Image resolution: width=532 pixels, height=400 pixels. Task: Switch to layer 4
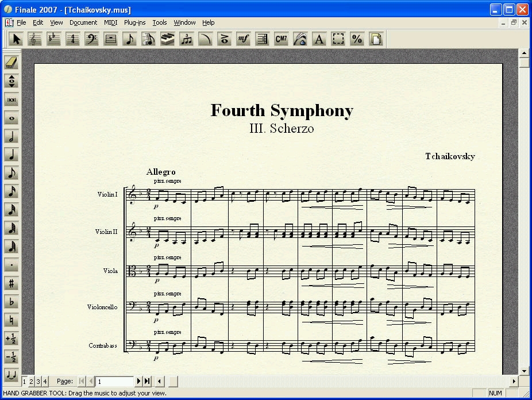(x=45, y=382)
